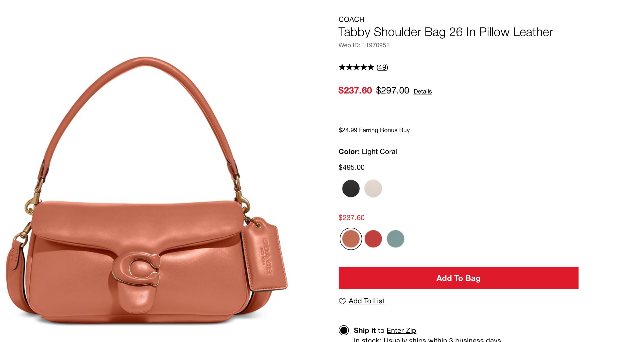Open the price Details link
The image size is (644, 342).
click(x=423, y=91)
